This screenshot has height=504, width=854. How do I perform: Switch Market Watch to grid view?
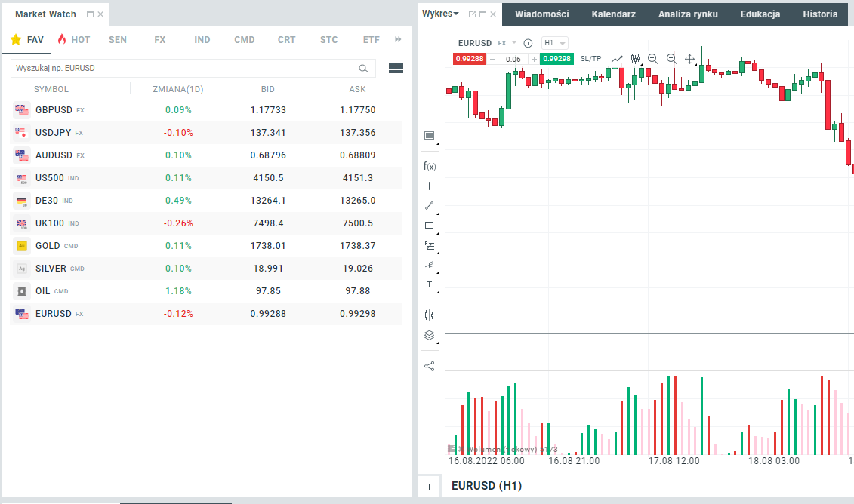(x=396, y=68)
